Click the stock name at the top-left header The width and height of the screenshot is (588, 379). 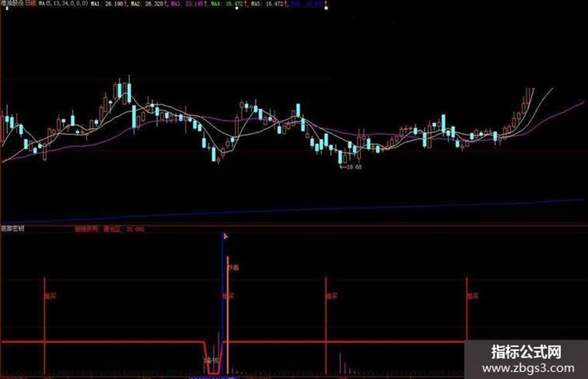[12, 3]
